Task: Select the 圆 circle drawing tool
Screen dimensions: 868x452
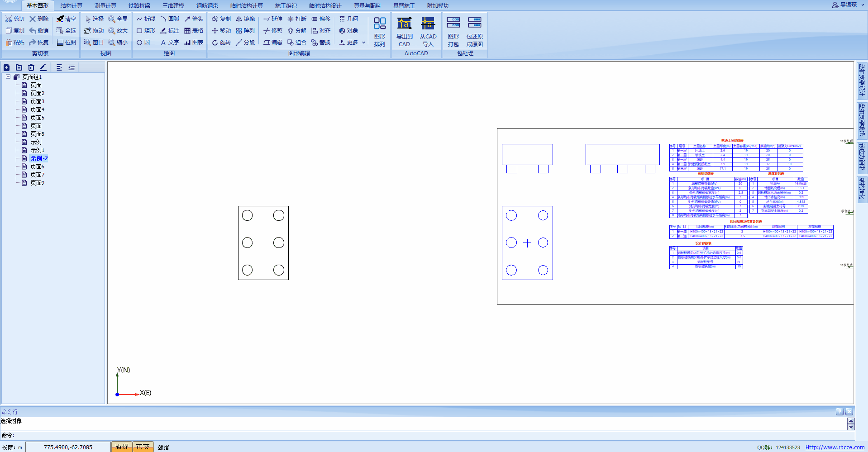Action: (x=143, y=43)
